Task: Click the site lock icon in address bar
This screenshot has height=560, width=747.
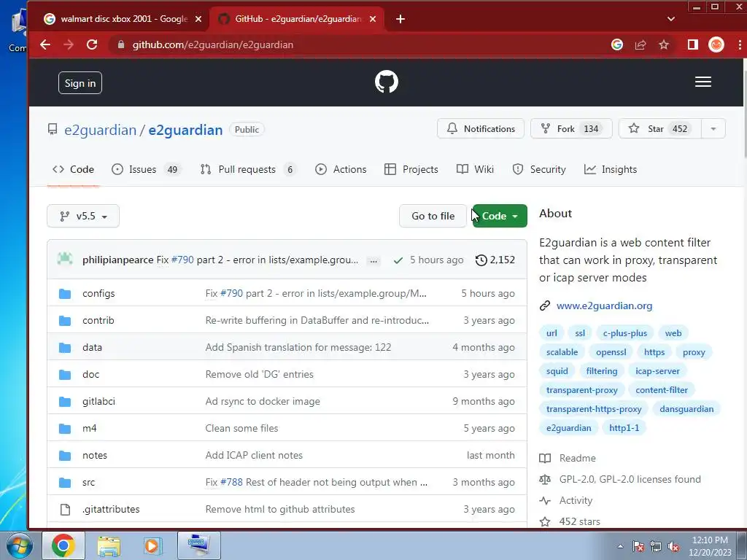Action: (121, 44)
